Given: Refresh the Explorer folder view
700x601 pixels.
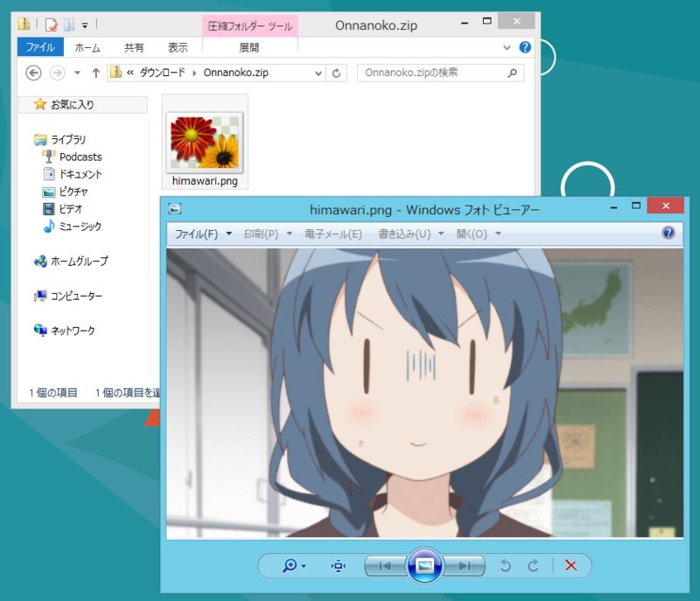Looking at the screenshot, I should point(337,73).
